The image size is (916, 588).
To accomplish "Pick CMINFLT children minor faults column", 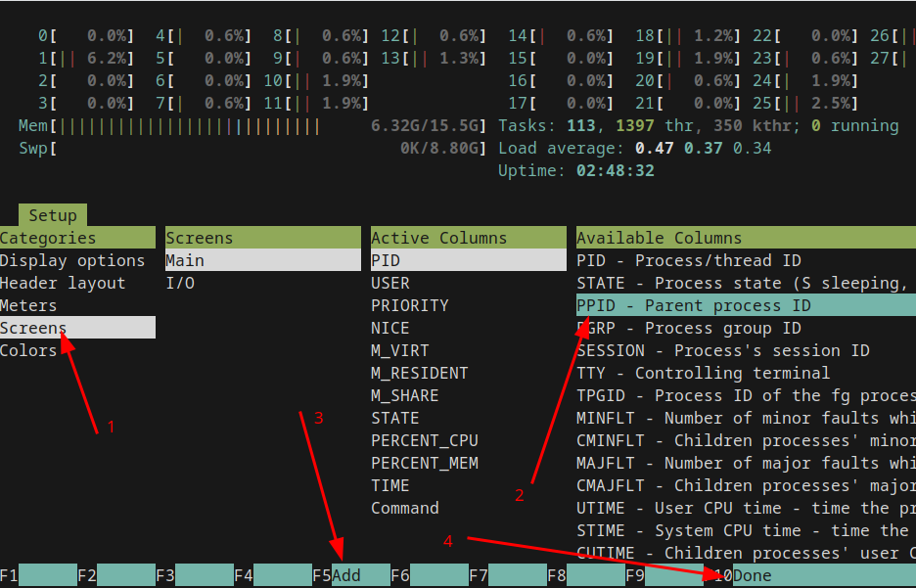I will tap(746, 440).
